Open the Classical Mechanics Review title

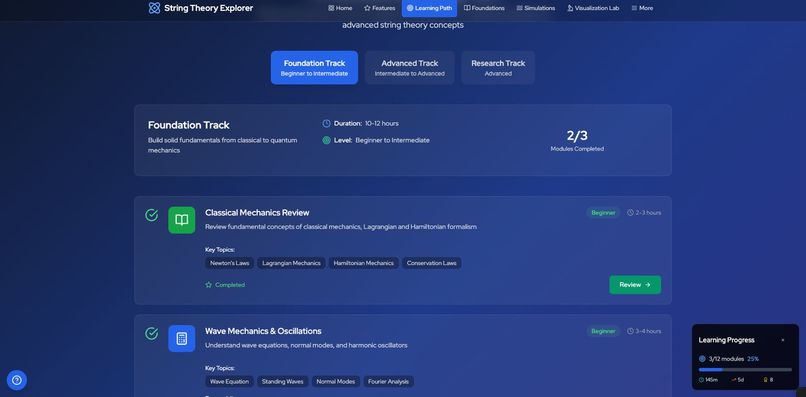click(x=257, y=212)
